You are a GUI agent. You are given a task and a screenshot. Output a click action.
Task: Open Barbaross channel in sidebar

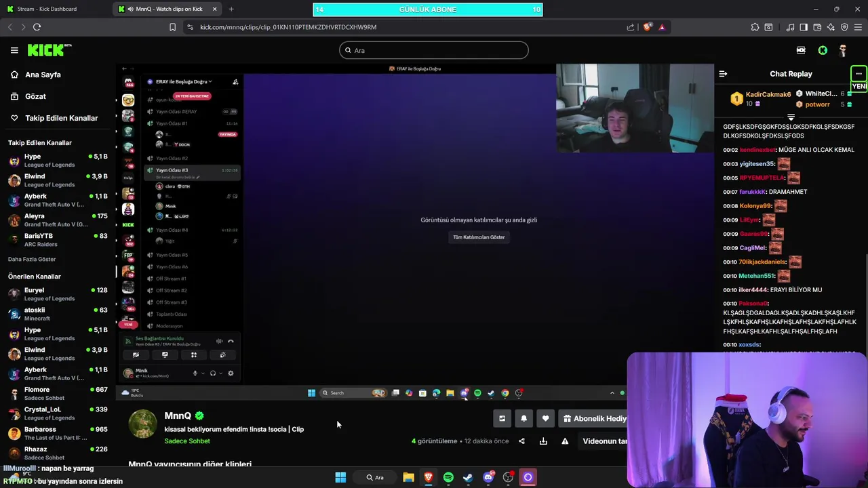pos(58,433)
